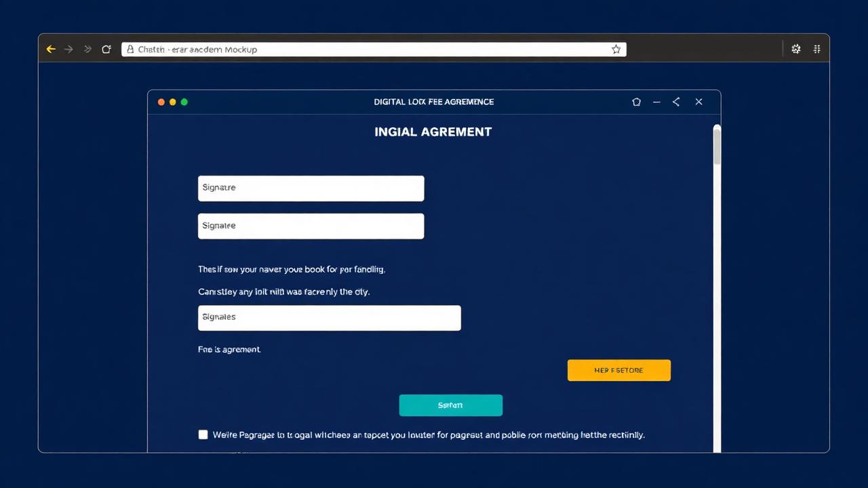Click the text line ending 'for par fandlig'
868x488 pixels.
(292, 269)
